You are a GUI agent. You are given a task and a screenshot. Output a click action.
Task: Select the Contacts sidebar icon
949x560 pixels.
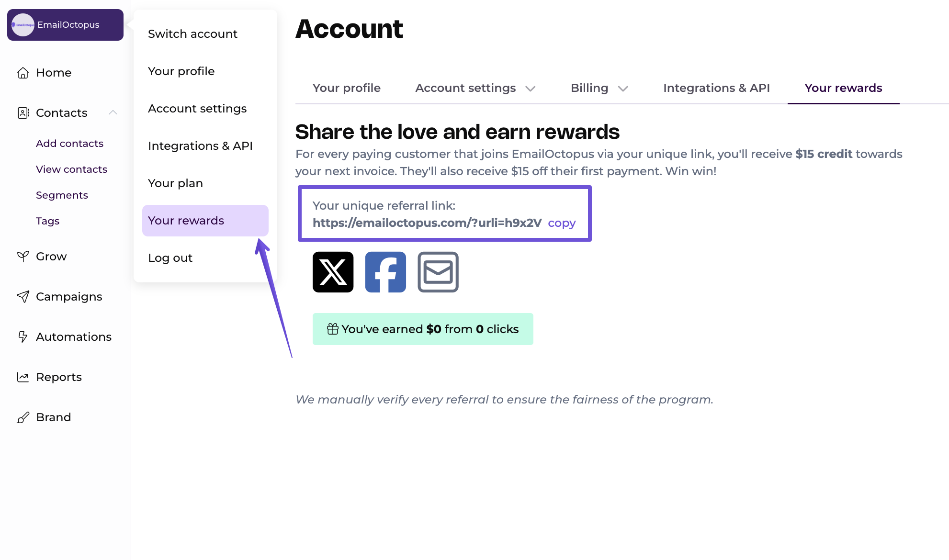pyautogui.click(x=23, y=112)
